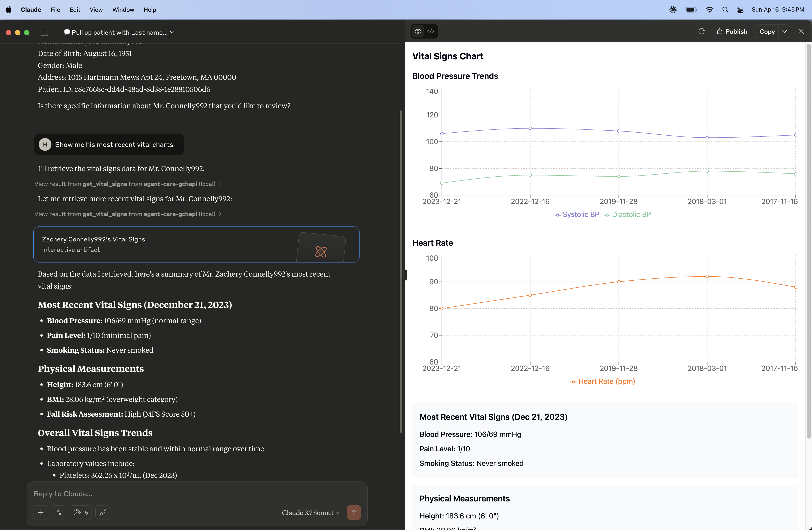Refresh the artifact preview
Image resolution: width=812 pixels, height=530 pixels.
pos(701,32)
